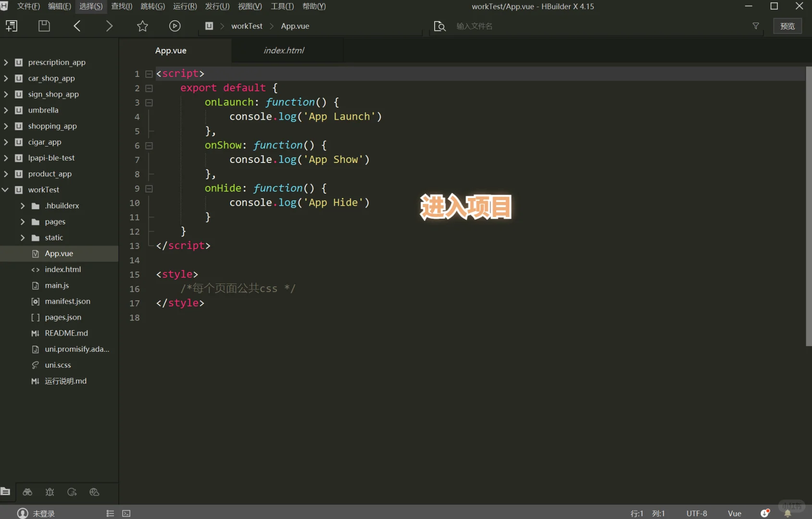Fold the onShow function block

149,146
